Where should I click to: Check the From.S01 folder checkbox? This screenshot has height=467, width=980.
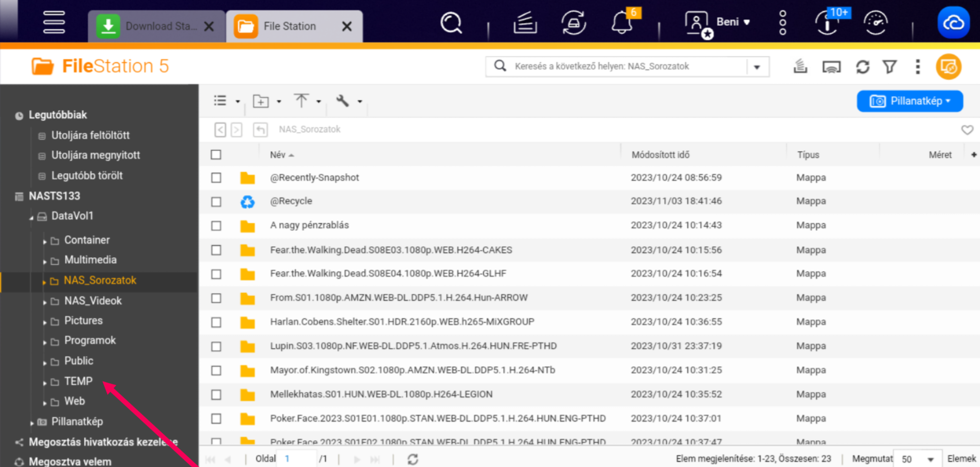click(216, 298)
